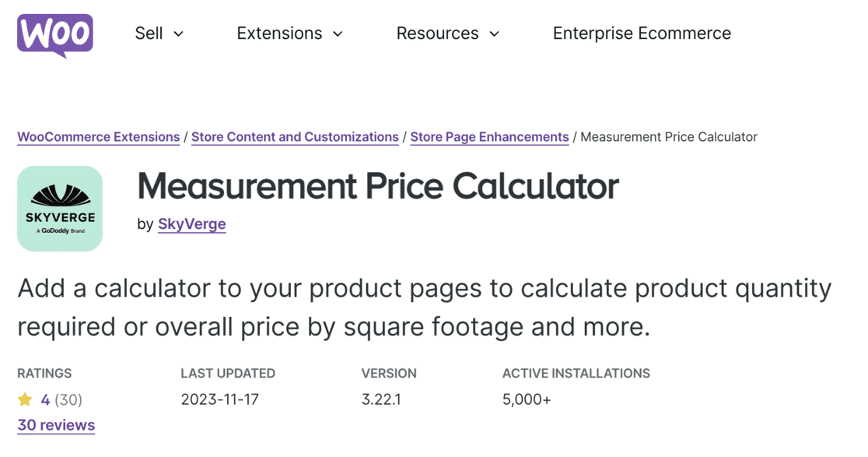Viewport: 868px width, 457px height.
Task: Select Enterprise Ecommerce in the navigation
Action: click(x=642, y=33)
